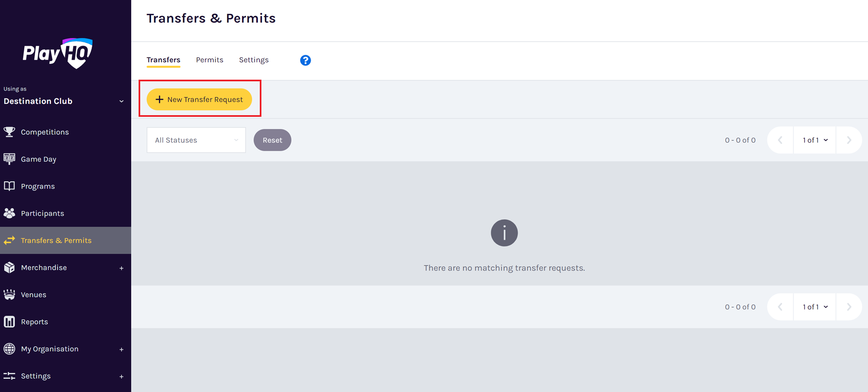Open the All Statuses filter dropdown

click(196, 140)
